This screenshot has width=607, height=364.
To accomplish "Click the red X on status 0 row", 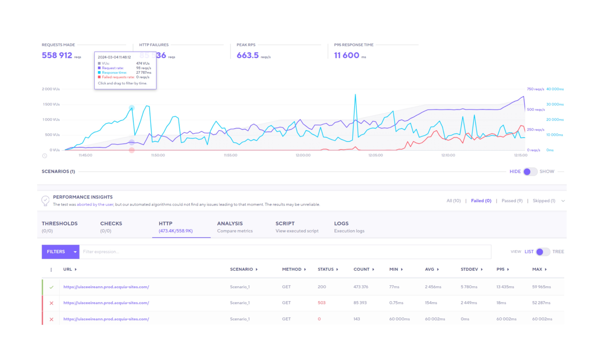I will coord(51,319).
